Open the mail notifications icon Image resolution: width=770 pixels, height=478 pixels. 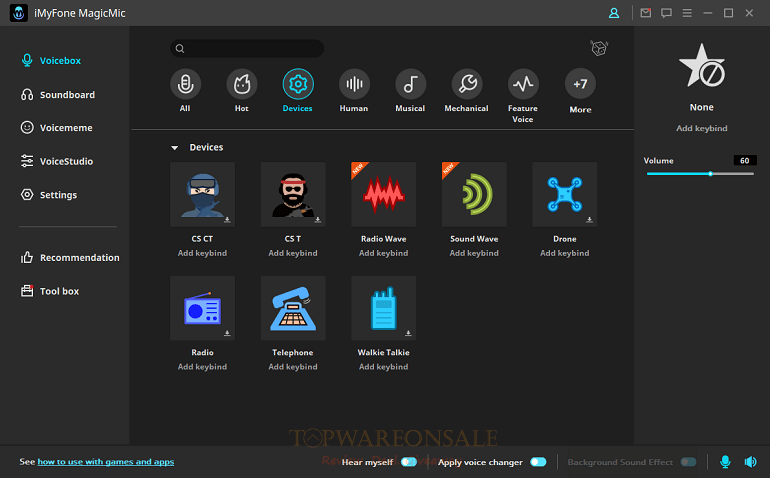click(646, 13)
